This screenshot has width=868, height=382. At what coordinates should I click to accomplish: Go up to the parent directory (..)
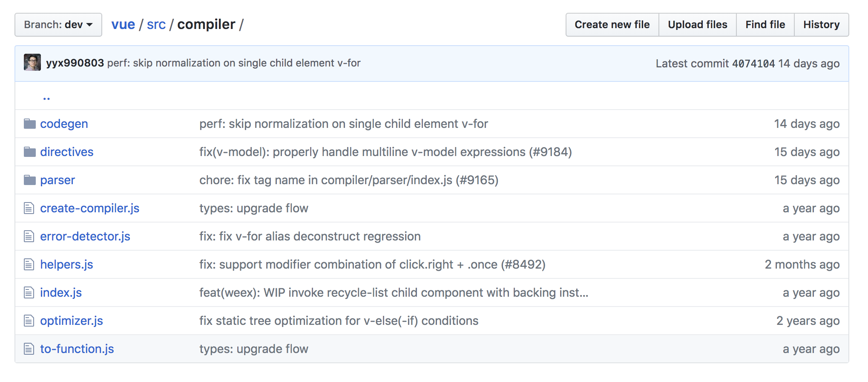[x=46, y=97]
